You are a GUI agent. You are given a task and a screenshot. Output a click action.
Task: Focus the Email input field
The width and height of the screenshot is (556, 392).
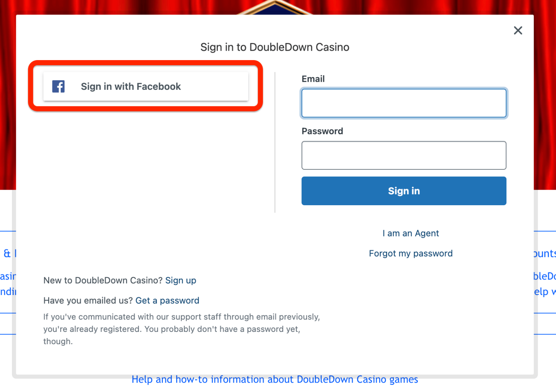404,103
